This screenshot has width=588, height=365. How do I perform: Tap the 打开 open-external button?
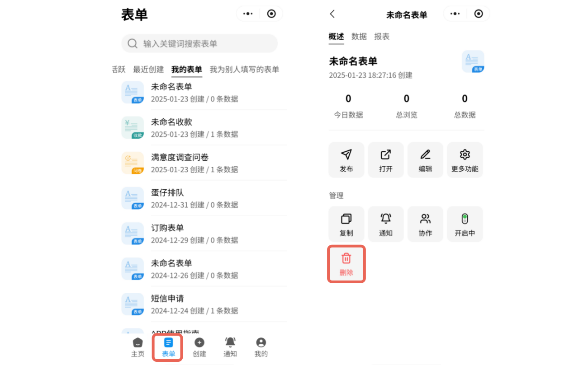386,160
